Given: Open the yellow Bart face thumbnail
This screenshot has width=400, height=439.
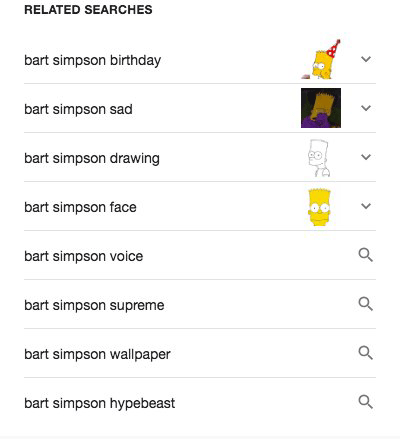Looking at the screenshot, I should tap(319, 207).
